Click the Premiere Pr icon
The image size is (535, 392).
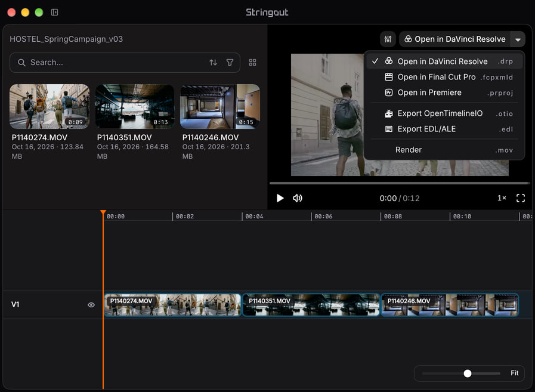(389, 92)
